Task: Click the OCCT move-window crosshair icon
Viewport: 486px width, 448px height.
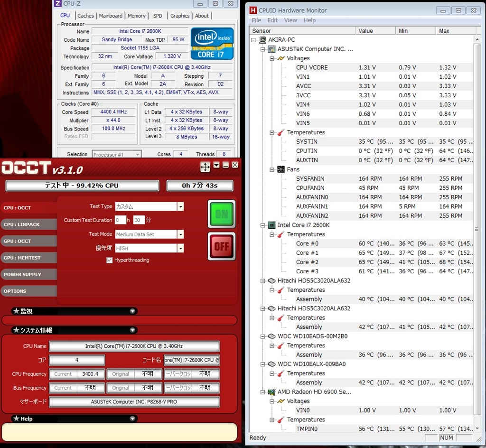Action: (205, 167)
